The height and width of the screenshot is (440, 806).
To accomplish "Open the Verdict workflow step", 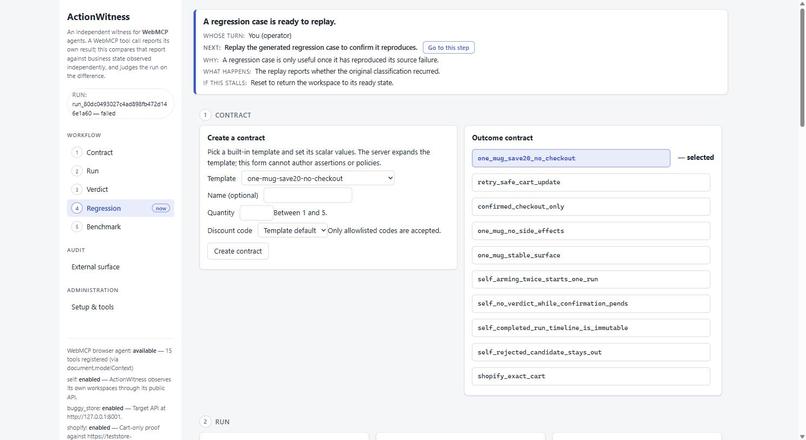I will tap(120, 190).
